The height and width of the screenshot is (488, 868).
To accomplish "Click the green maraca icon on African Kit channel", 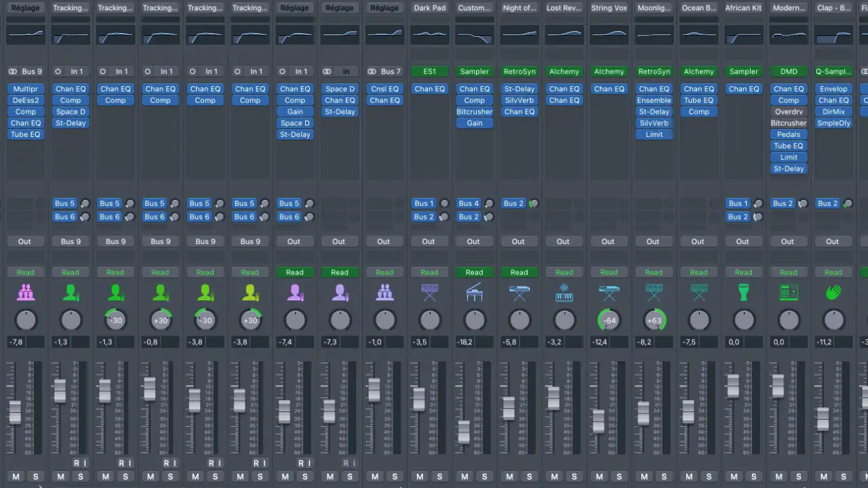I will pyautogui.click(x=743, y=293).
